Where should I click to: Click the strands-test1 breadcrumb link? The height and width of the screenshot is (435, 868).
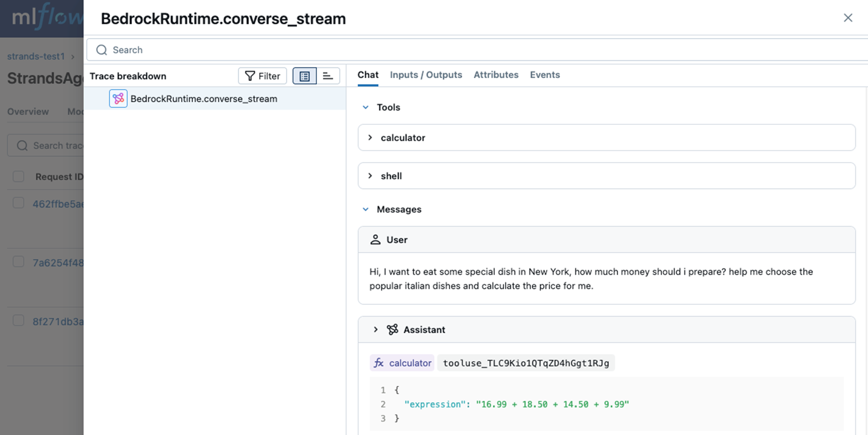click(x=36, y=56)
